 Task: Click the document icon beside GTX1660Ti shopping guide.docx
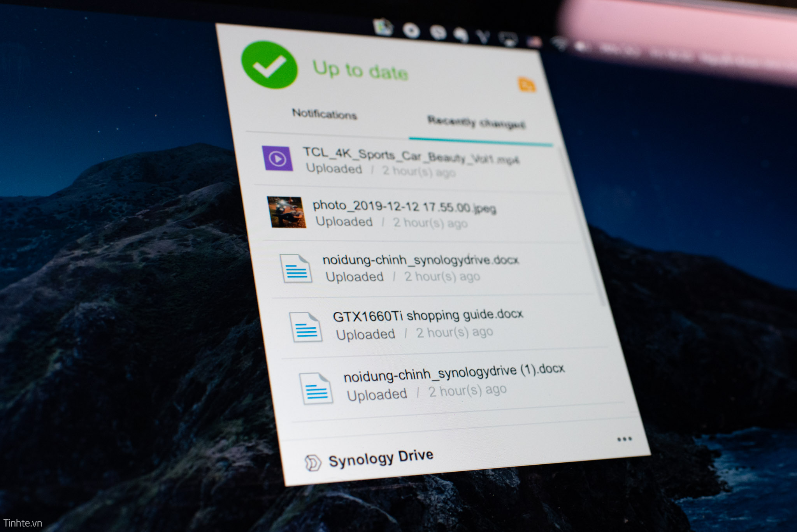[305, 327]
